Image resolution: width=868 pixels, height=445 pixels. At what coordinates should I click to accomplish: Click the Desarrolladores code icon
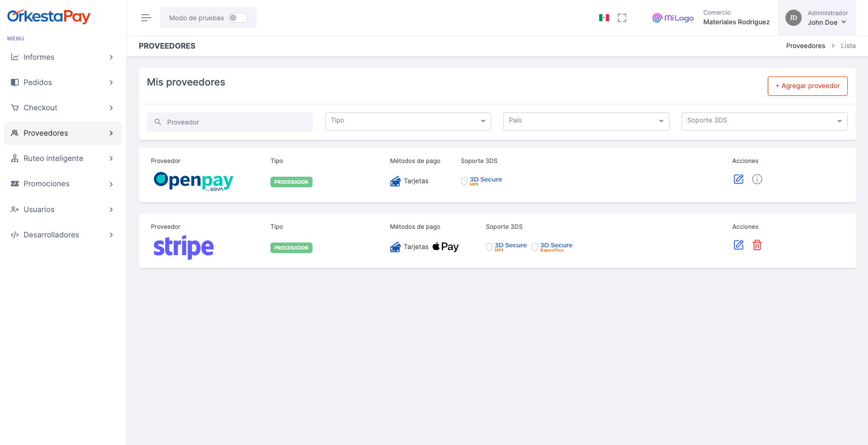pyautogui.click(x=15, y=235)
